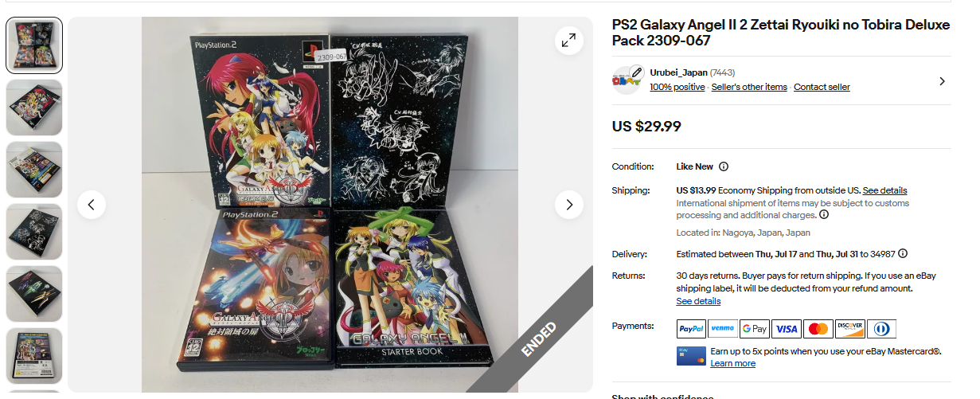Open the Urubei_Japan seller avatar
Screen dimensions: 980x399
click(627, 80)
